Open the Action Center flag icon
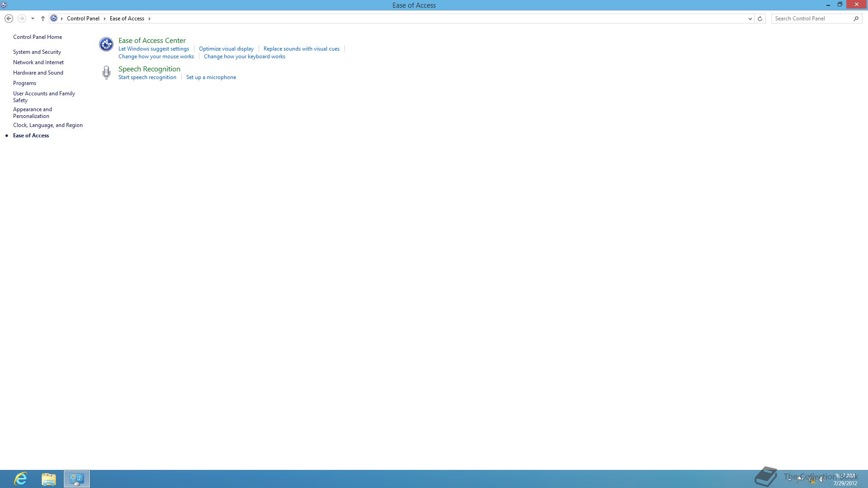 coord(800,479)
